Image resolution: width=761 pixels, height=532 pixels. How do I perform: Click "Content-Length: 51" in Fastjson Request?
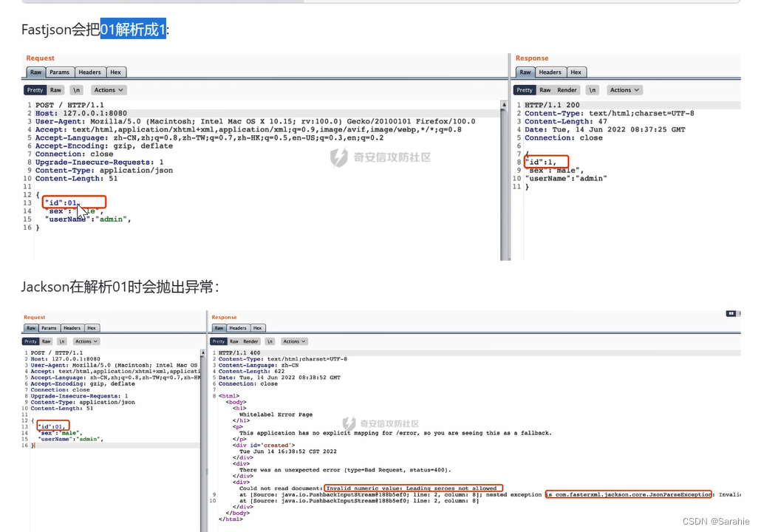click(x=76, y=179)
